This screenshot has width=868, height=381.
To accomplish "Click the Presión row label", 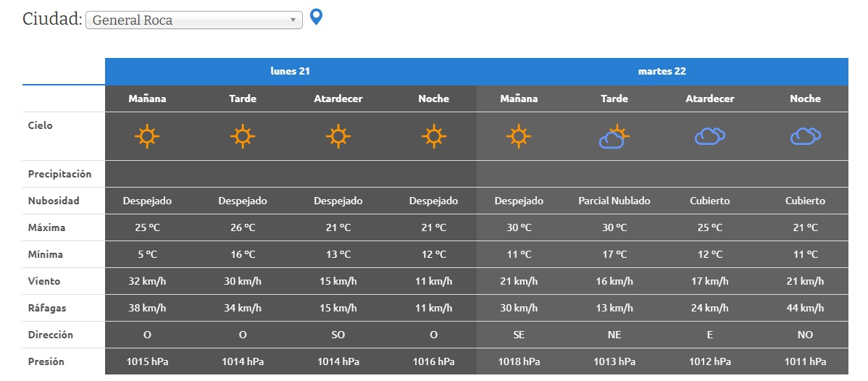I will 46,361.
